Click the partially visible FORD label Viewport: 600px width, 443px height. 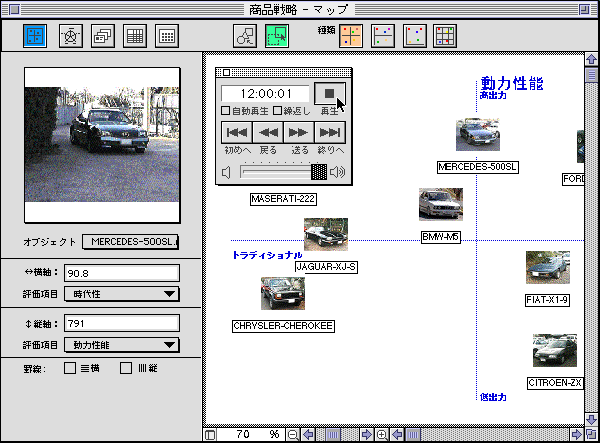(573, 179)
